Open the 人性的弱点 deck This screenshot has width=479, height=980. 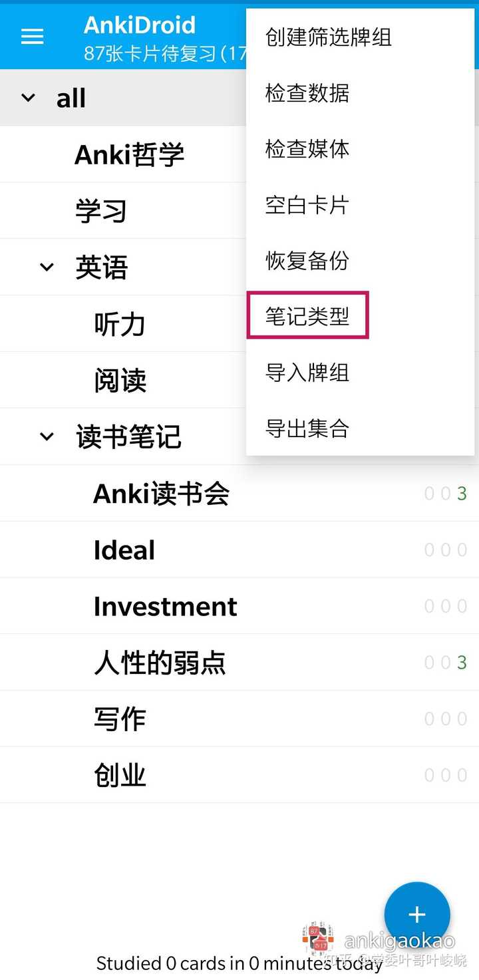point(160,663)
